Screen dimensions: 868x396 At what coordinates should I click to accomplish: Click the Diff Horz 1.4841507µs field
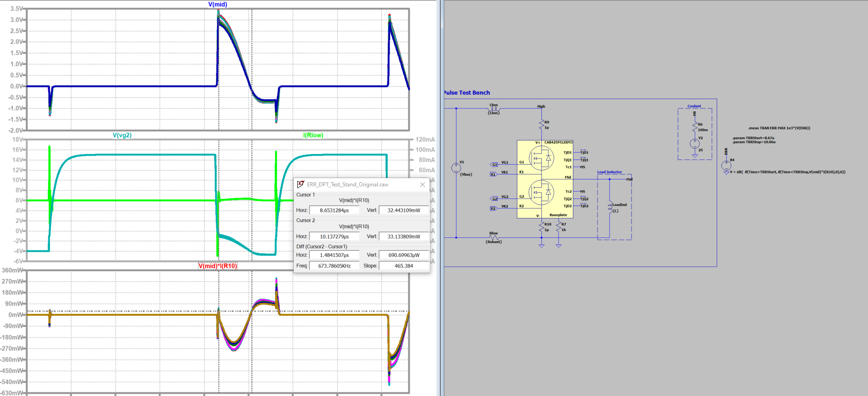[x=334, y=255]
